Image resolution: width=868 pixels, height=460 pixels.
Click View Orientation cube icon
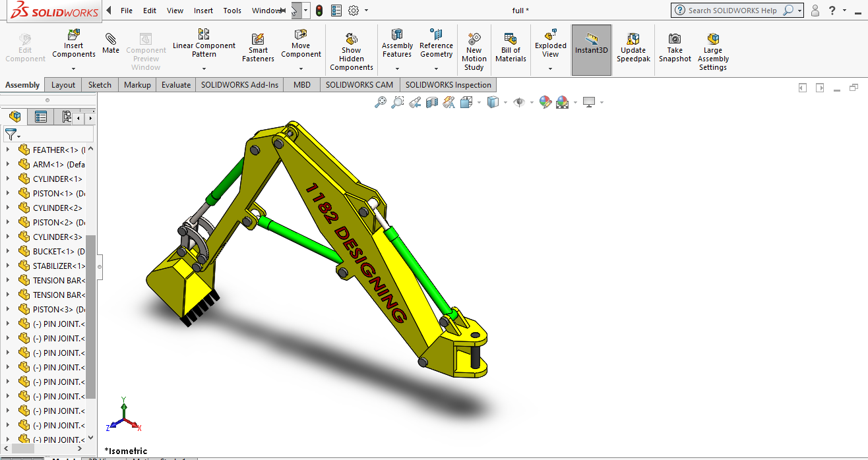click(466, 102)
